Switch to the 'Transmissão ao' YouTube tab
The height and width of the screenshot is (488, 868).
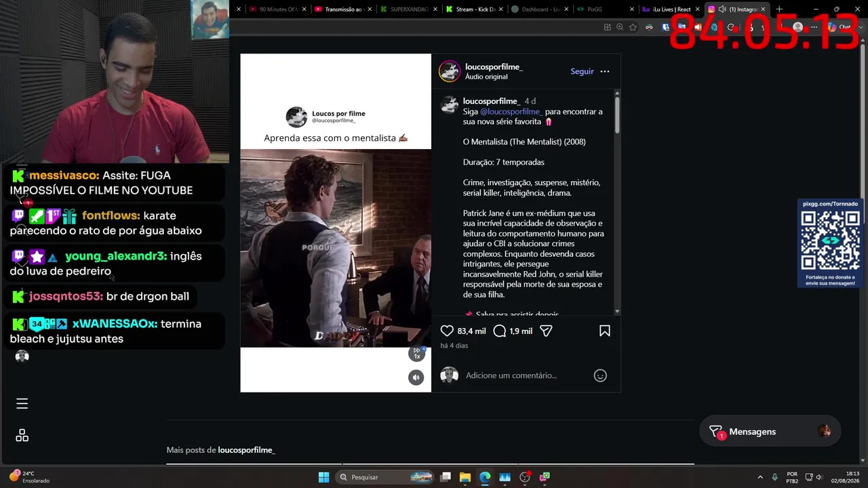pyautogui.click(x=344, y=9)
